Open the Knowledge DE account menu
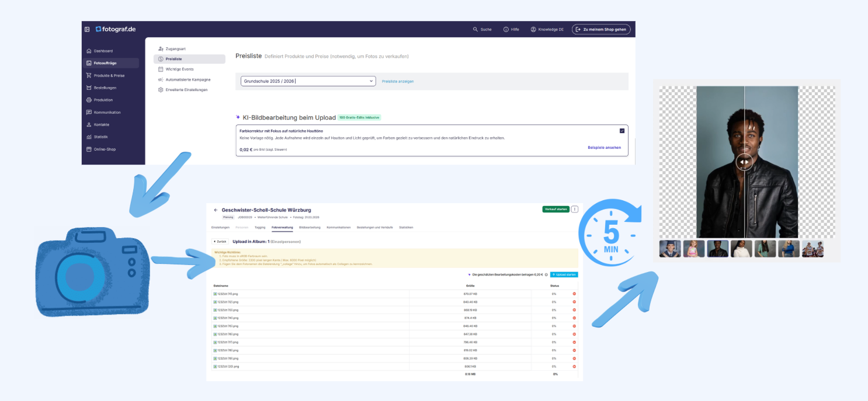 (547, 29)
